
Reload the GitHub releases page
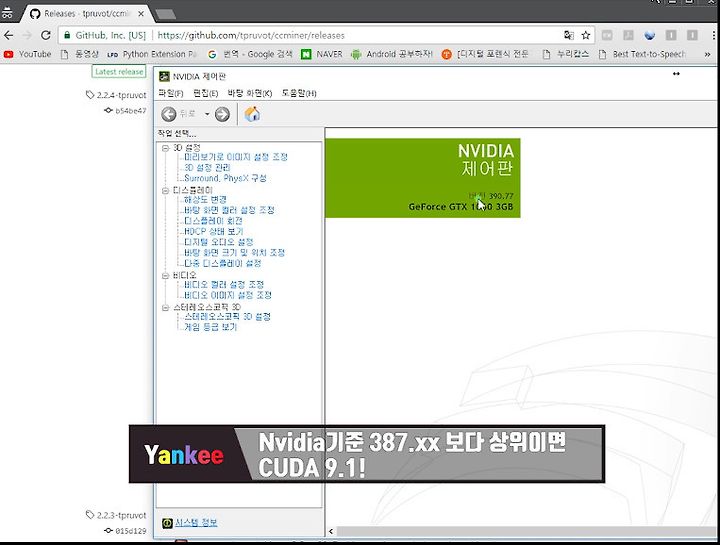tap(45, 35)
